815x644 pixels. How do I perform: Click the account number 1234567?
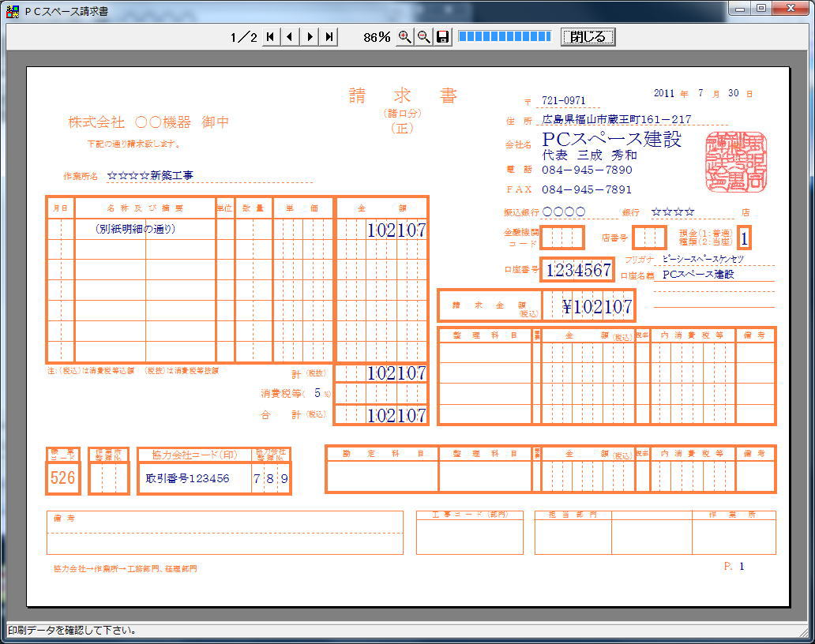[578, 270]
